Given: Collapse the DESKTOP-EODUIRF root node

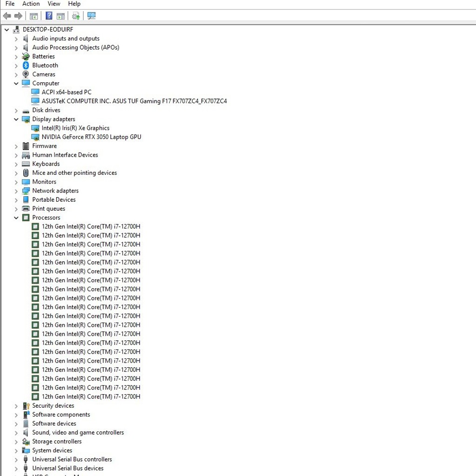Looking at the screenshot, I should pos(7,30).
